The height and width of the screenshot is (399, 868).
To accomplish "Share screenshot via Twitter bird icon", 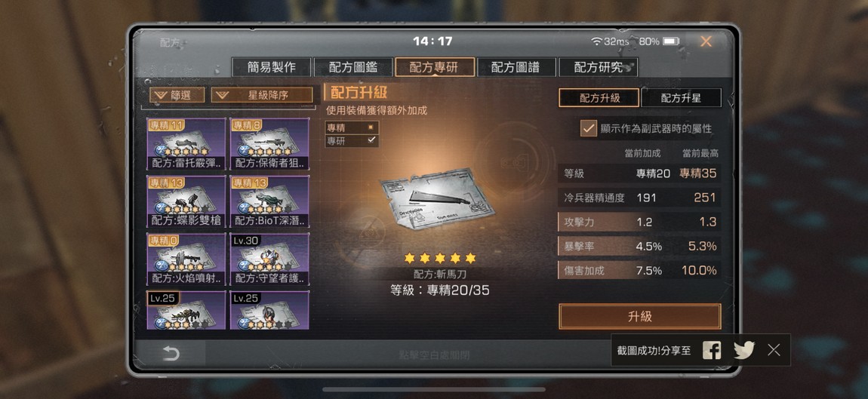I will click(744, 350).
